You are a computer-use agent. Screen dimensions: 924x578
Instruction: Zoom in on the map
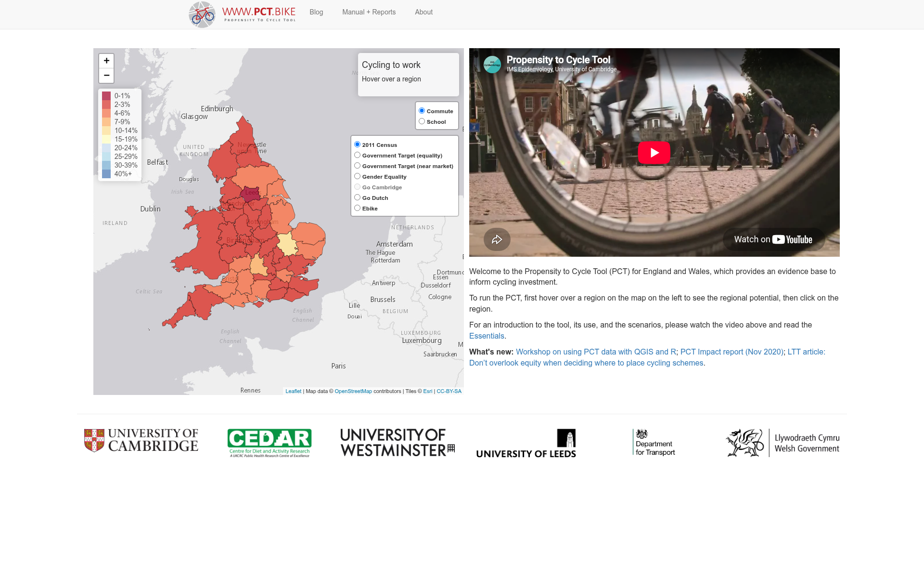click(106, 61)
